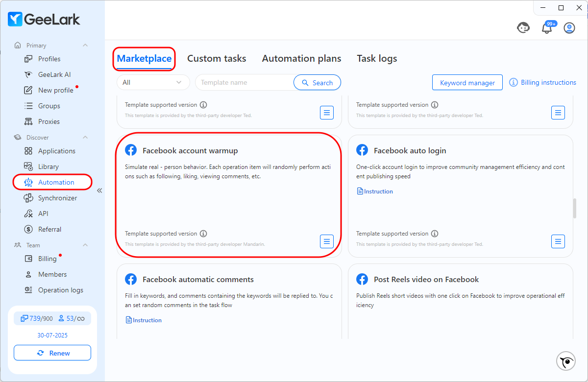The image size is (588, 382).
Task: Open Instruction link on Facebook automatic comments
Action: pos(144,320)
